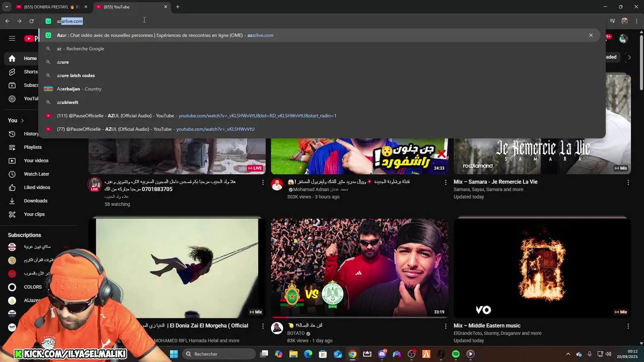Open Chrome profile avatar in toolbar

tap(624, 21)
